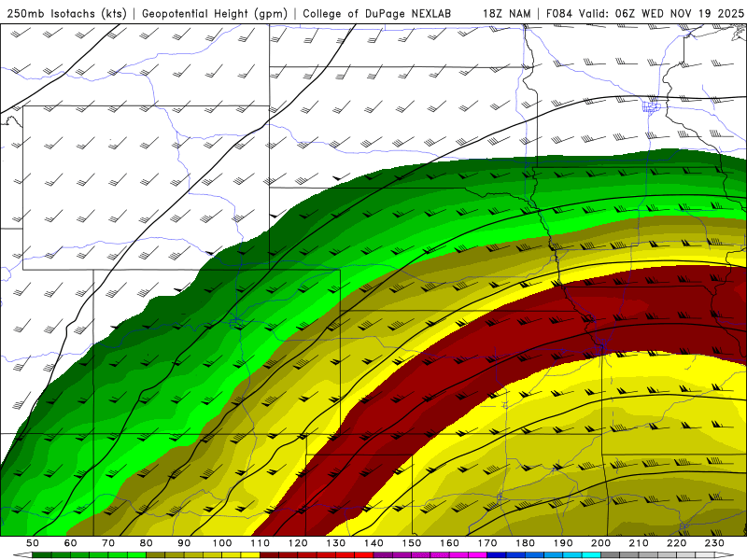This screenshot has height=560, width=747.
Task: Select the 220 label on the color scale
Action: tap(676, 543)
